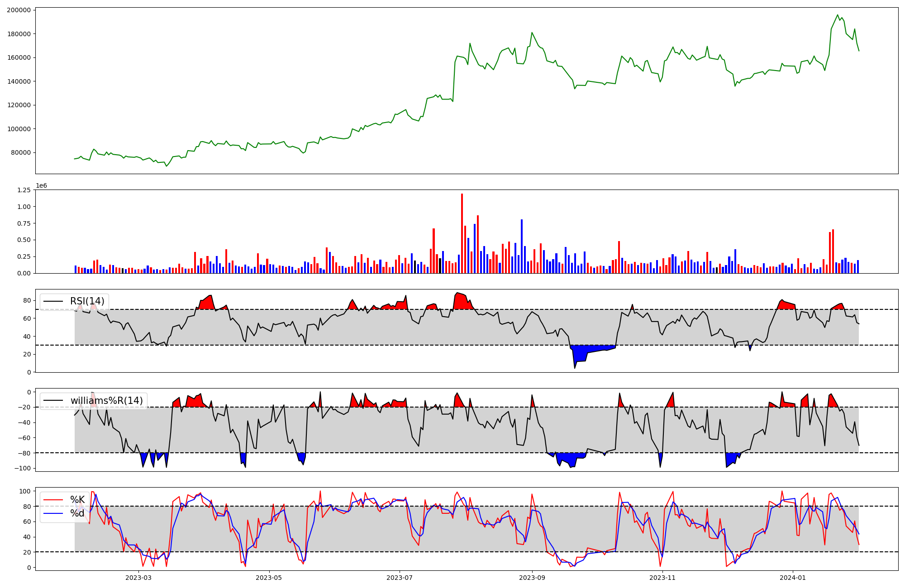The height and width of the screenshot is (588, 905).
Task: Click the 2023-03 x-axis date label
Action: [x=138, y=578]
